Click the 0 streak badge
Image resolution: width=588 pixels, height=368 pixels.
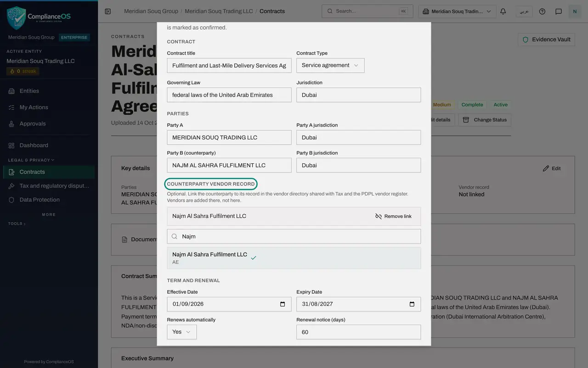(x=23, y=71)
